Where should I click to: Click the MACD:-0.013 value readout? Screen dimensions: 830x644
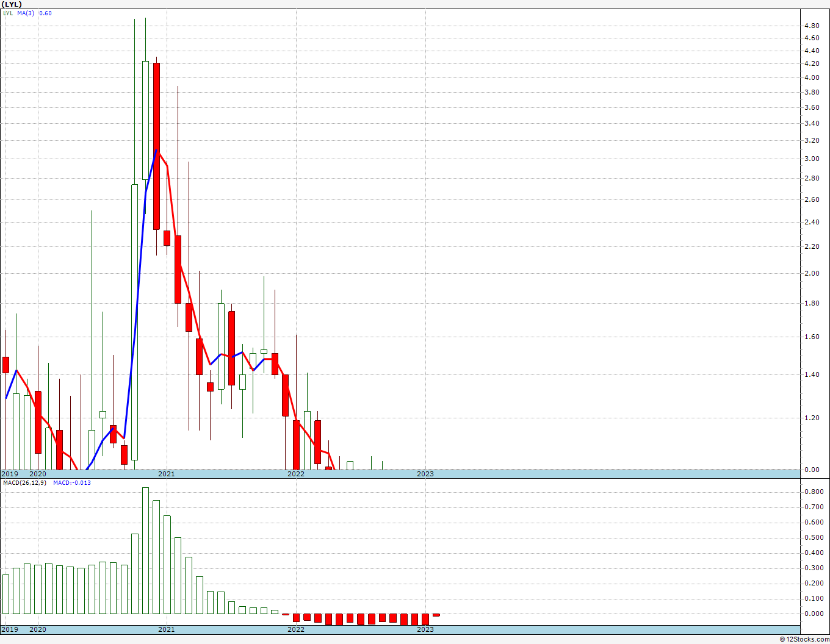[x=72, y=483]
